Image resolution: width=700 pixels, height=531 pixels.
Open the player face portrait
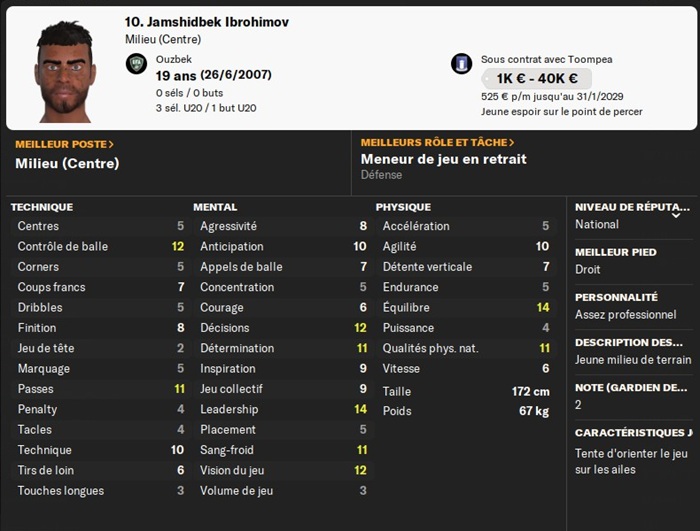point(64,70)
